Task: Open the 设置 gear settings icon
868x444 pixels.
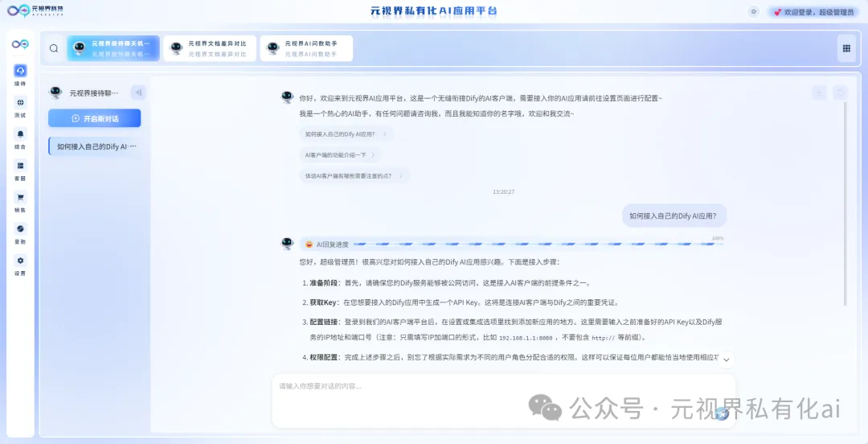Action: 20,260
